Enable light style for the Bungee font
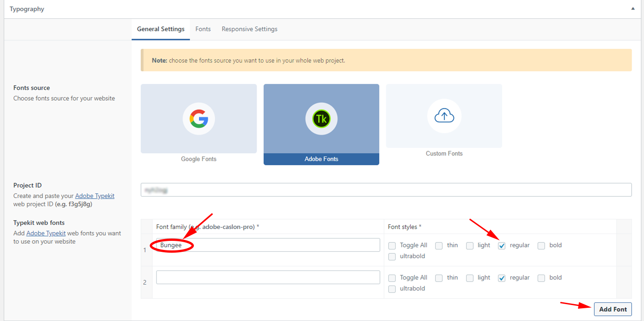 click(x=470, y=246)
